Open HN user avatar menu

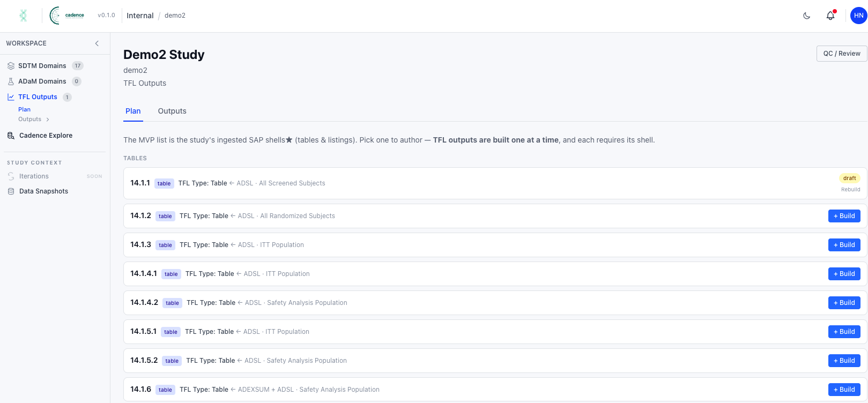tap(859, 16)
